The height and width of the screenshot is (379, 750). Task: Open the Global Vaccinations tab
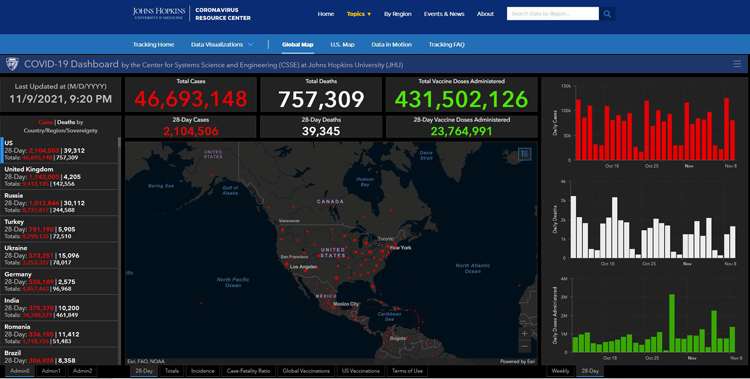pos(306,371)
